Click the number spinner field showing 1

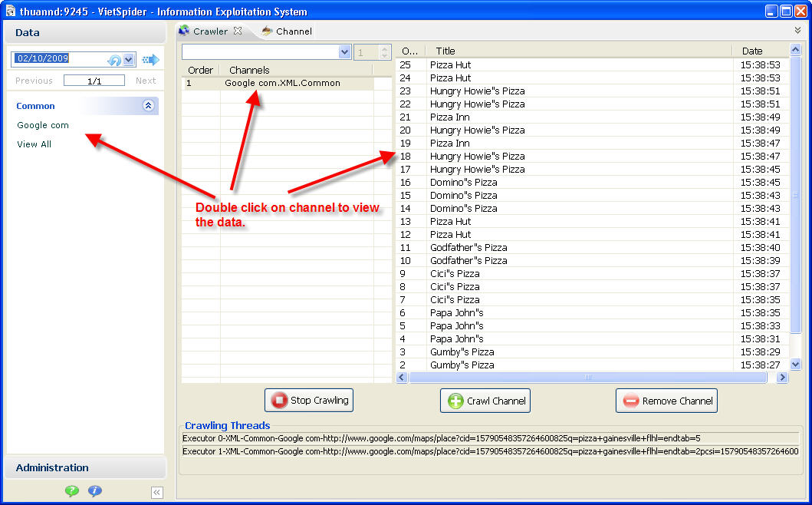(x=372, y=52)
